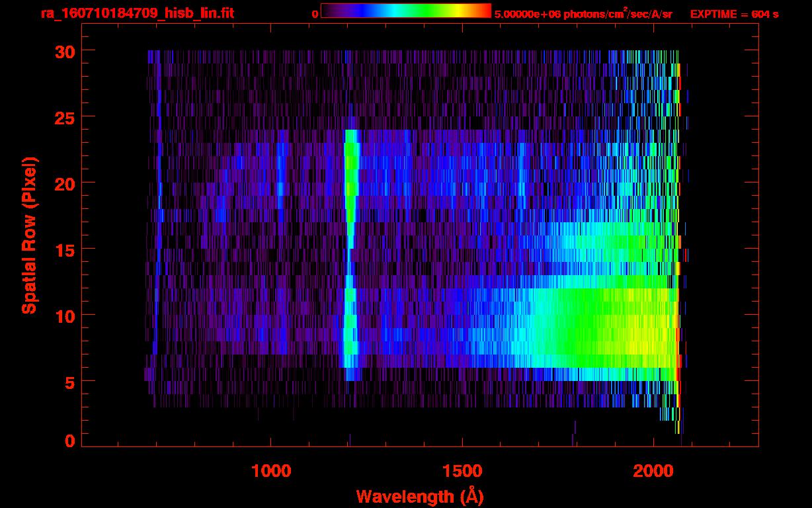Click the 1000 wavelength tick label
This screenshot has width=812, height=508.
point(271,470)
